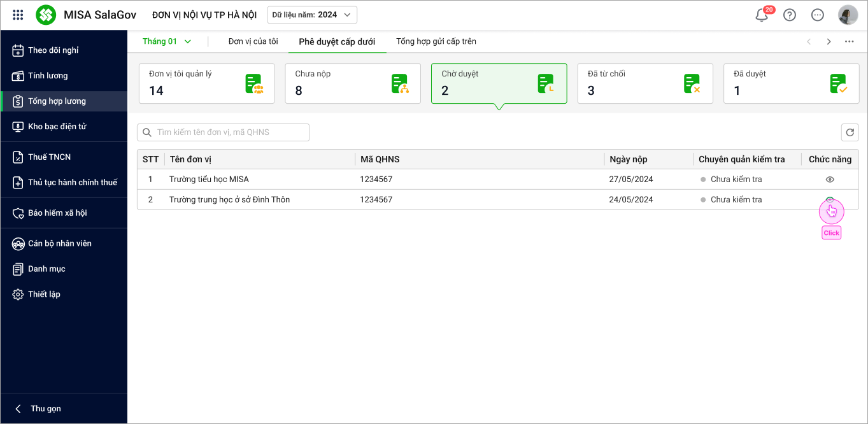Click the refresh icon above the table
Screen dimensions: 868x424
click(849, 132)
